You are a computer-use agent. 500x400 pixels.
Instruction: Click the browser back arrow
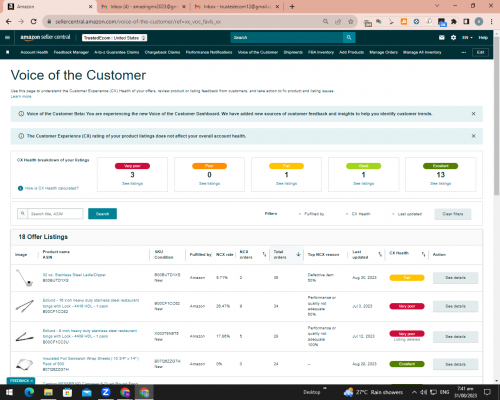(x=9, y=22)
